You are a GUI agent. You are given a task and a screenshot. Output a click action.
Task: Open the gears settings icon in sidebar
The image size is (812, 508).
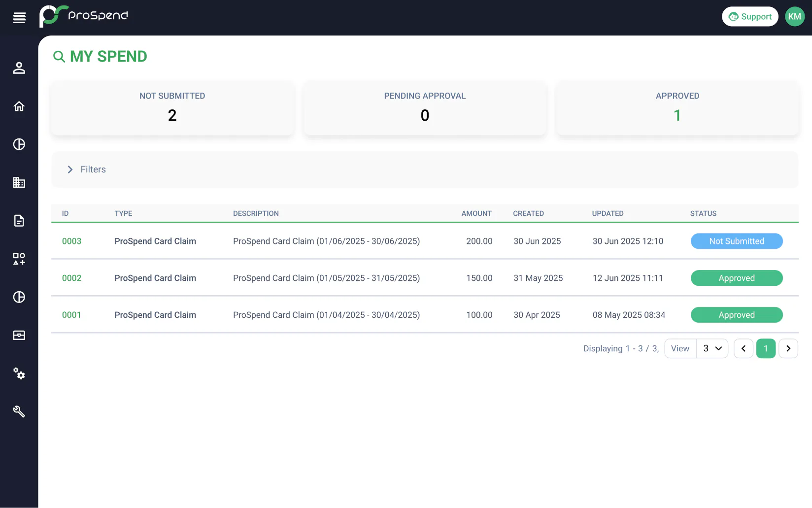tap(19, 373)
